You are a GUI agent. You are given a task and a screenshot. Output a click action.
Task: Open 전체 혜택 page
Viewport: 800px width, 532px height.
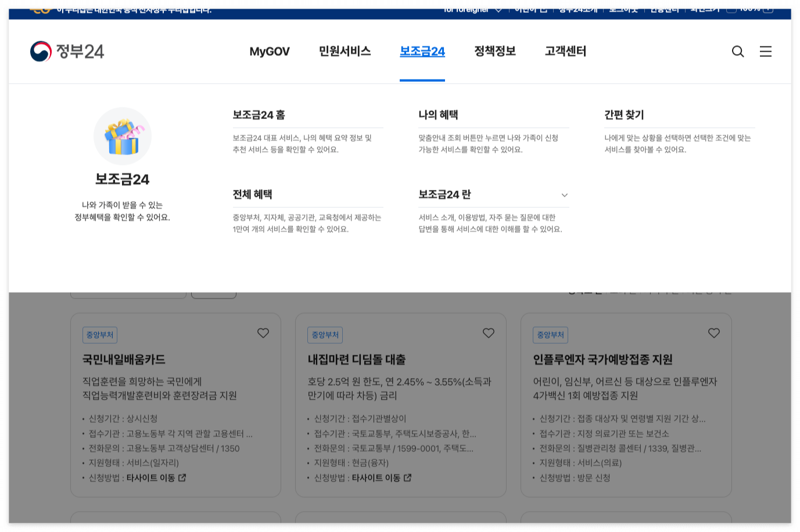[x=252, y=194]
